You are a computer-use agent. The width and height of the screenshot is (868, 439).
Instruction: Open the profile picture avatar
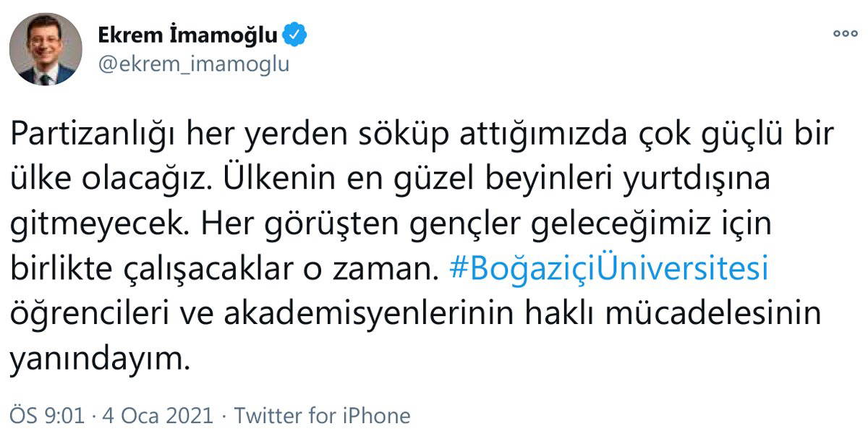tap(46, 49)
